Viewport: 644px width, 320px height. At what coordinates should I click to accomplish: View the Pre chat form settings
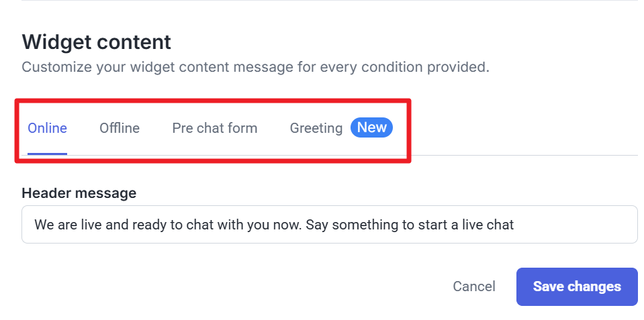(214, 128)
